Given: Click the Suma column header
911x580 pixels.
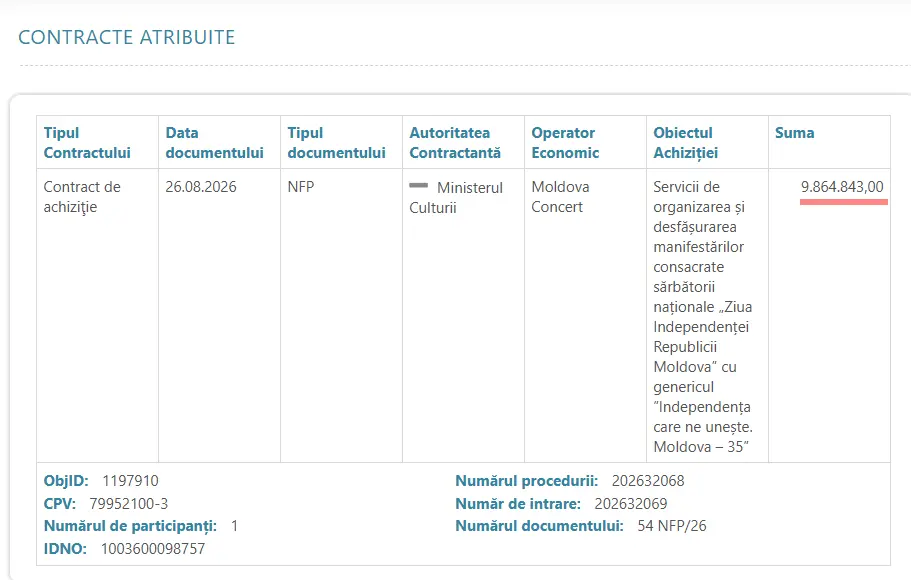Looking at the screenshot, I should point(794,133).
